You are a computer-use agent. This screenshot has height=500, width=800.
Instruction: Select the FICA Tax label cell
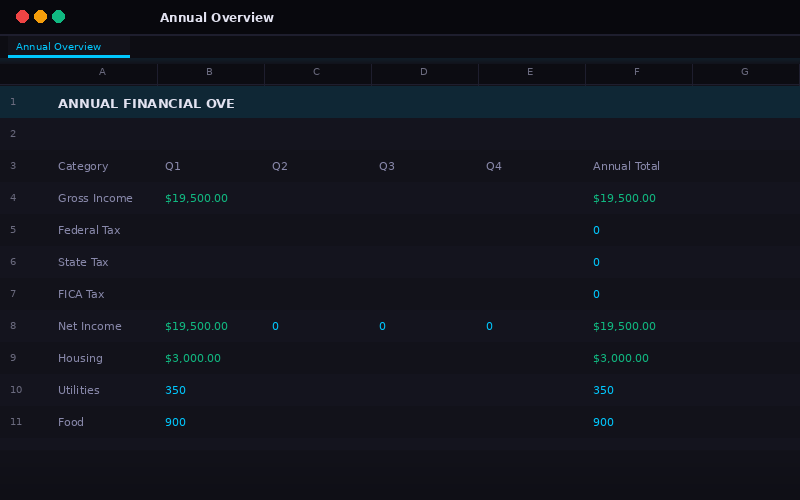(81, 294)
